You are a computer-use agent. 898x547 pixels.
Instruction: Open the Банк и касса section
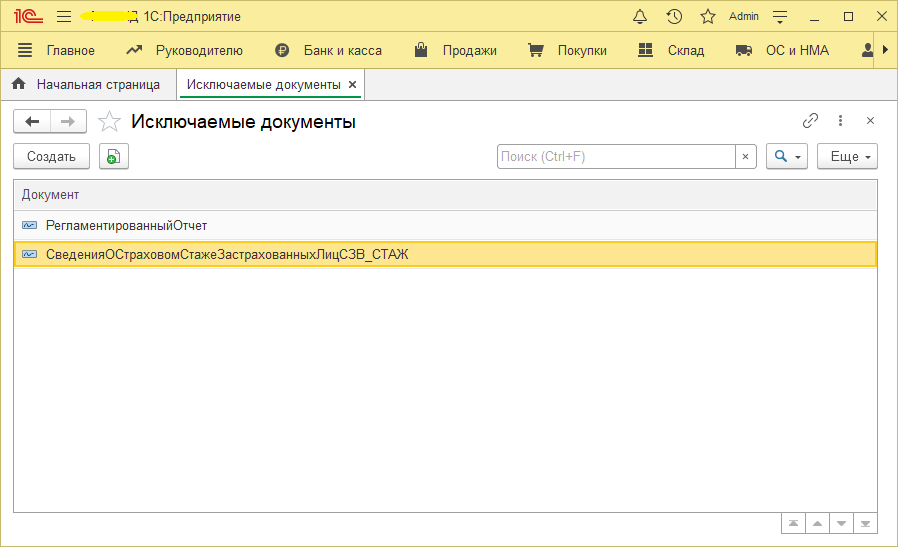point(342,50)
